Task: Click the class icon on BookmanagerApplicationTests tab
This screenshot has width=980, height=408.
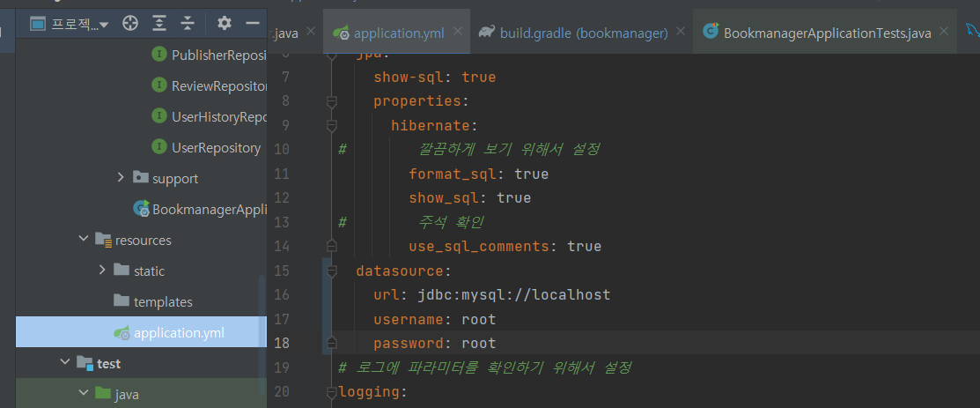Action: 711,32
